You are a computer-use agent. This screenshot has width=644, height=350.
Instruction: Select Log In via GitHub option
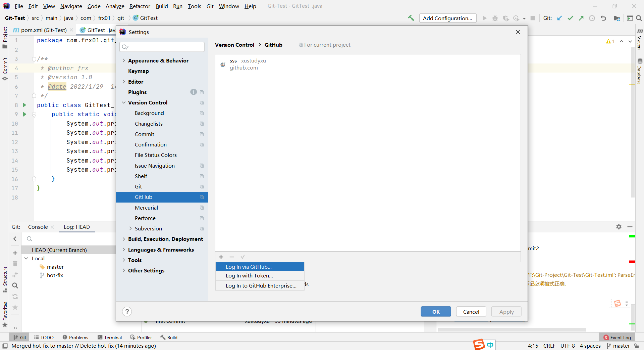[x=260, y=267]
